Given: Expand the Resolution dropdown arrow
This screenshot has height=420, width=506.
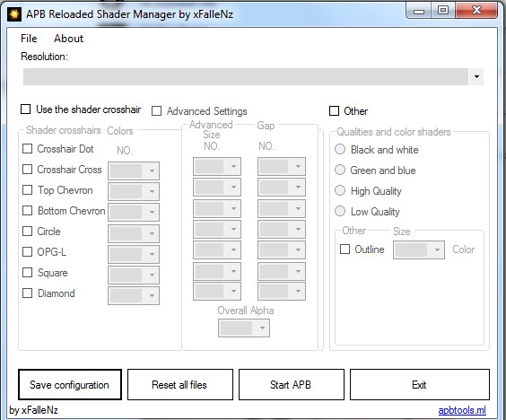Looking at the screenshot, I should (476, 77).
